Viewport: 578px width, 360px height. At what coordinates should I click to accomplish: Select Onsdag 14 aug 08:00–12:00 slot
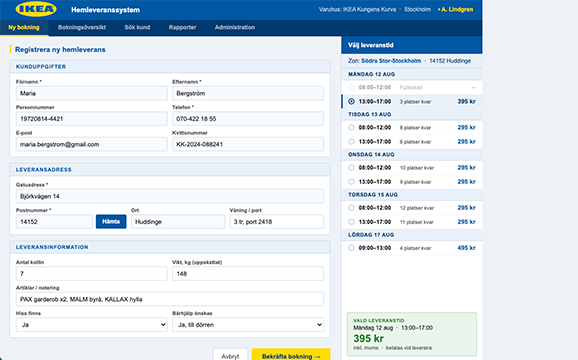tap(412, 168)
